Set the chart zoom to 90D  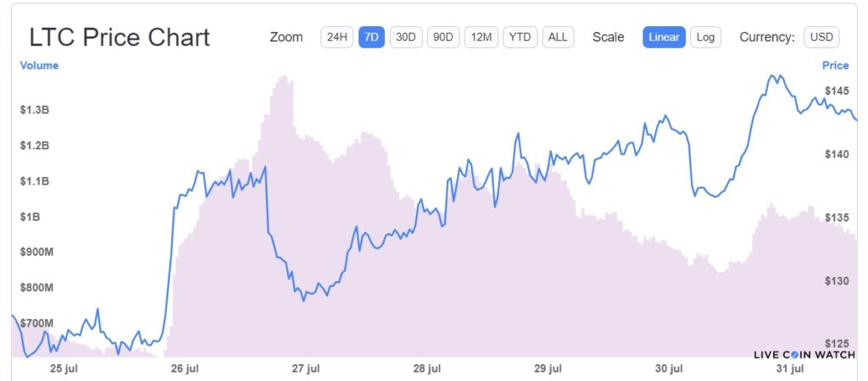pyautogui.click(x=443, y=37)
